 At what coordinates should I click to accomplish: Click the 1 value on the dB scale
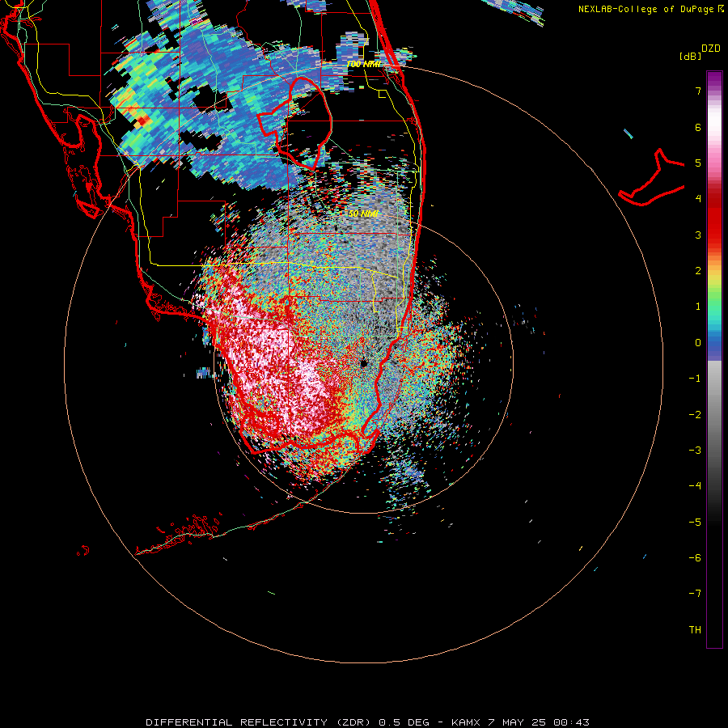[x=698, y=307]
